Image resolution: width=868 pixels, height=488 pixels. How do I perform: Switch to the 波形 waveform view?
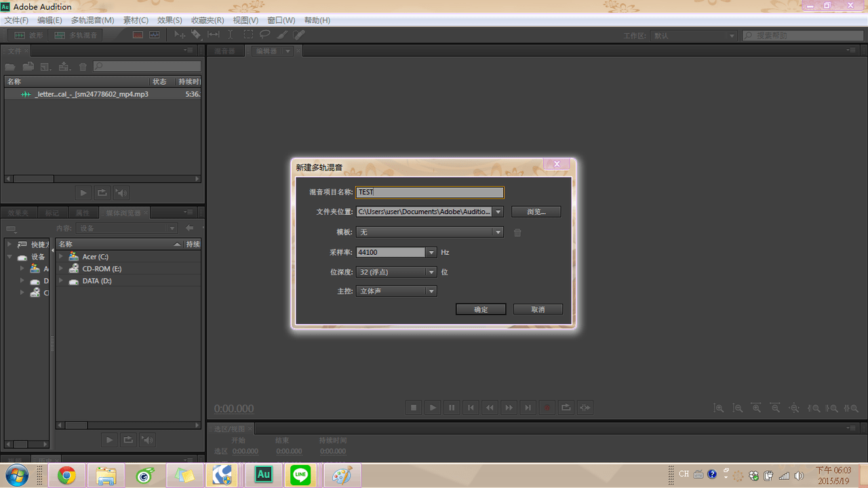point(28,35)
